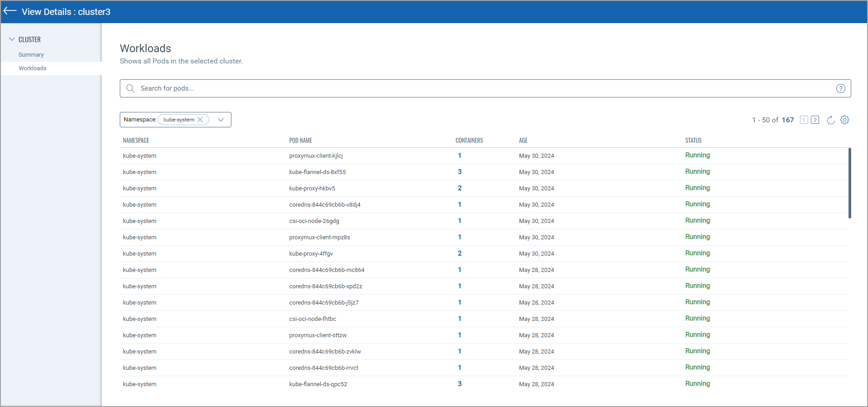This screenshot has height=407, width=868.
Task: Click the Workloads page heading
Action: 145,48
